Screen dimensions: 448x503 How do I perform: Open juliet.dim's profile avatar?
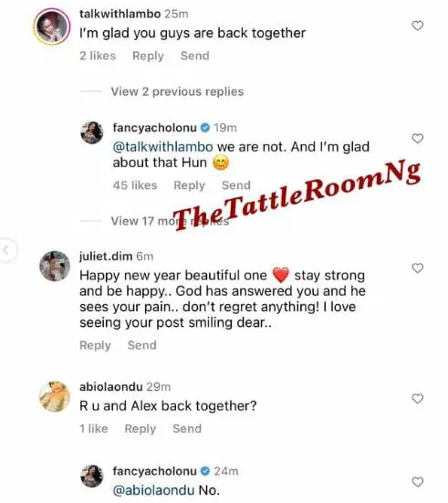click(55, 266)
